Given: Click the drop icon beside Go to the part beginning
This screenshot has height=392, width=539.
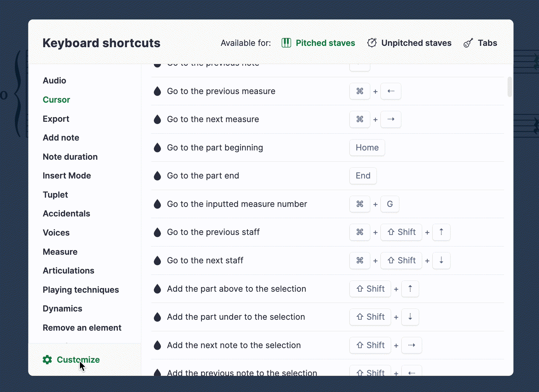Looking at the screenshot, I should pyautogui.click(x=158, y=147).
